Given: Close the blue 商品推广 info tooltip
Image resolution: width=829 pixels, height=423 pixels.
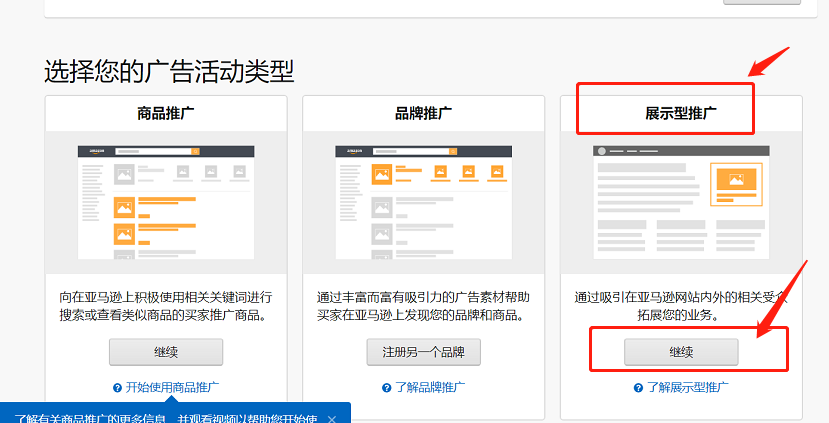Looking at the screenshot, I should pyautogui.click(x=331, y=419).
